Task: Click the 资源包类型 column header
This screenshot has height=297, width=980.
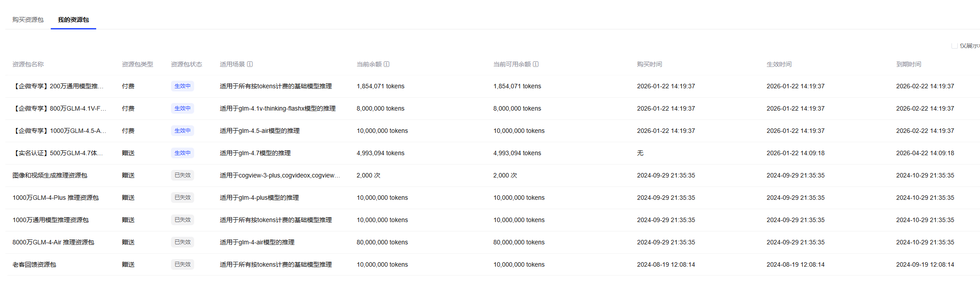Action: pos(138,64)
